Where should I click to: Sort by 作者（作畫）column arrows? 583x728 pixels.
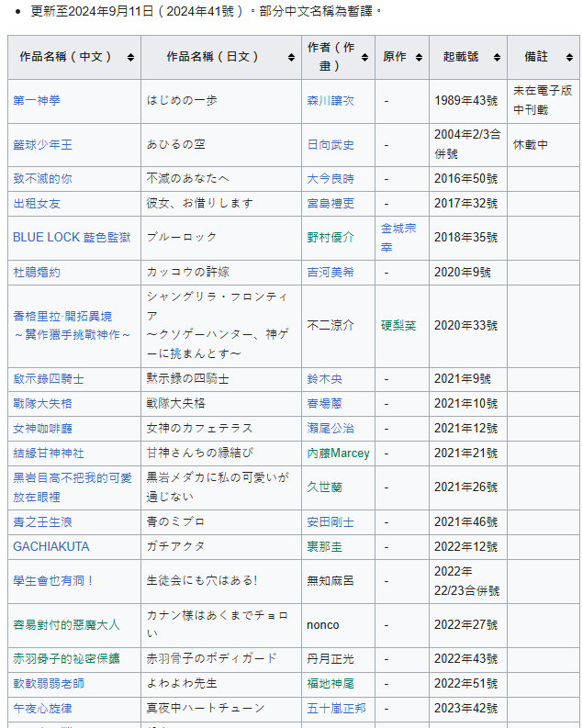364,57
